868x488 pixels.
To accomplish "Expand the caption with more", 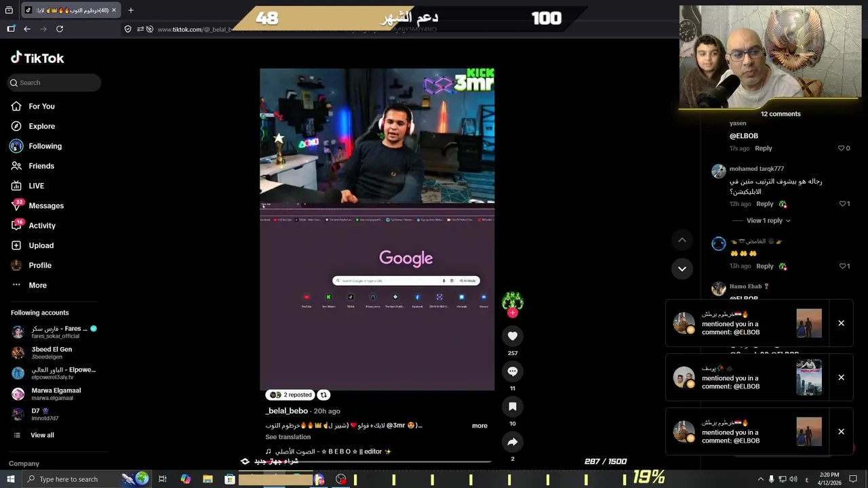I will pyautogui.click(x=479, y=426).
